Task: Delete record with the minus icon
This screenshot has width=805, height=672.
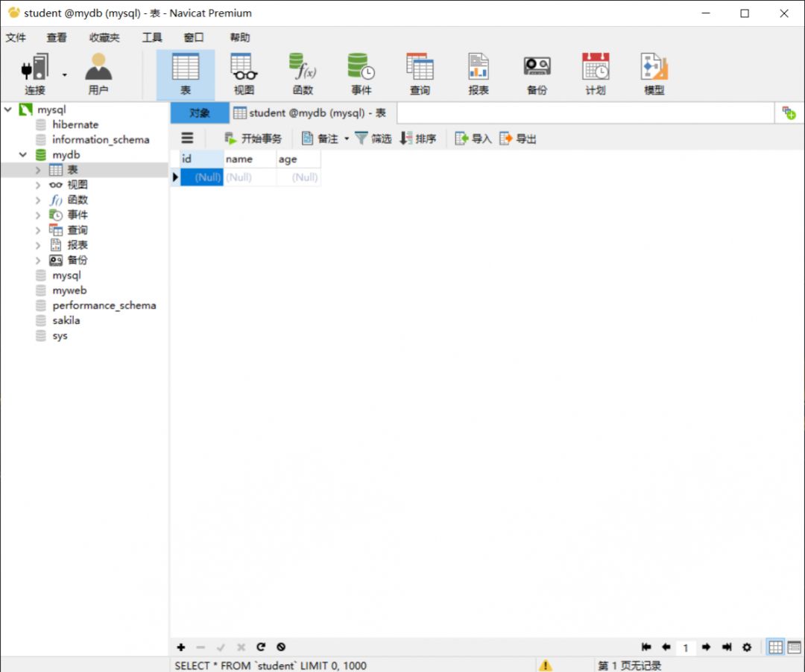Action: click(201, 647)
